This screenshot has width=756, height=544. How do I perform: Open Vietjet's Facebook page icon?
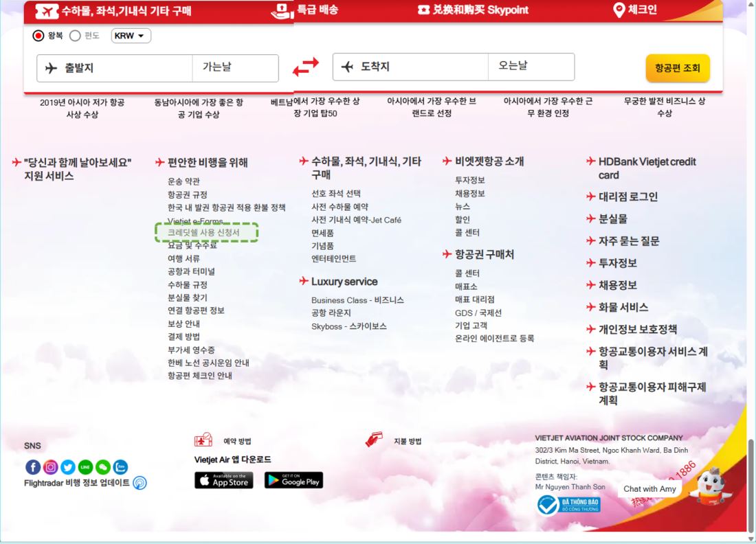click(33, 467)
